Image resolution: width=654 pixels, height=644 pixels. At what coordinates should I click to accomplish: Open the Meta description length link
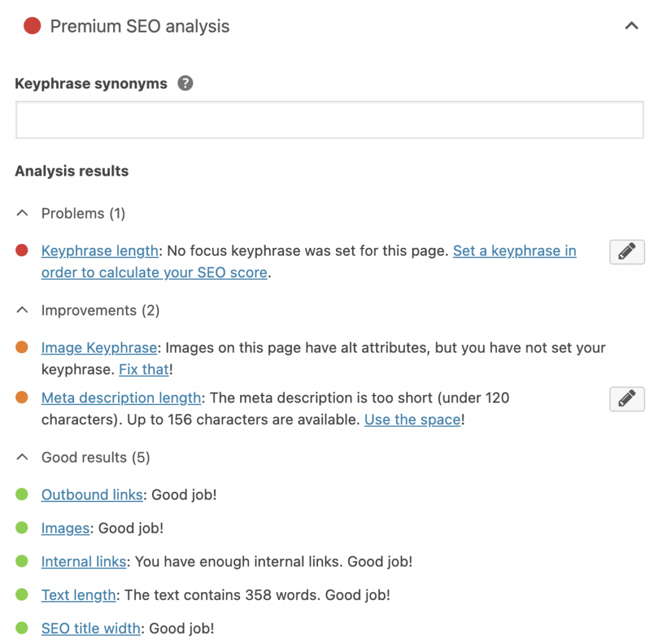(121, 398)
